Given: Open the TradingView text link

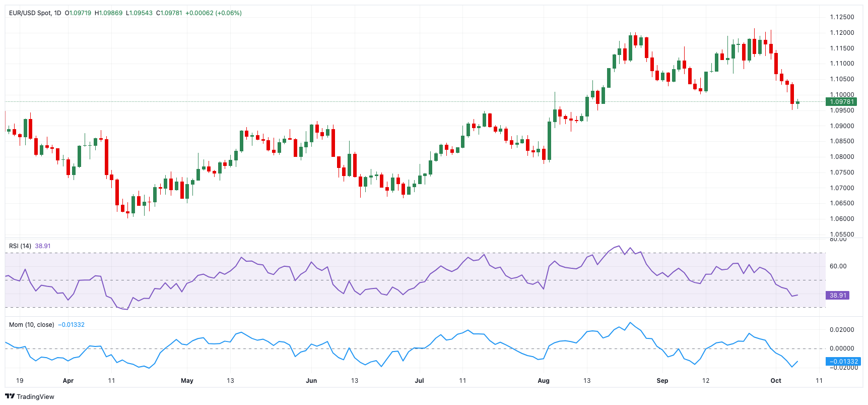Looking at the screenshot, I should click(35, 396).
